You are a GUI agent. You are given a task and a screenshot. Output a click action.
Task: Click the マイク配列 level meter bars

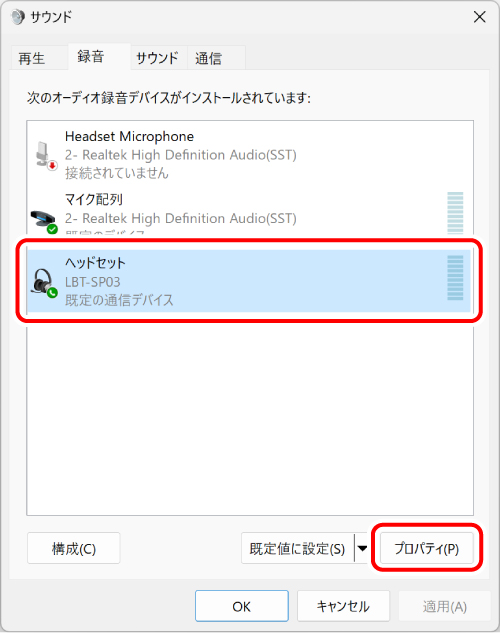click(455, 213)
